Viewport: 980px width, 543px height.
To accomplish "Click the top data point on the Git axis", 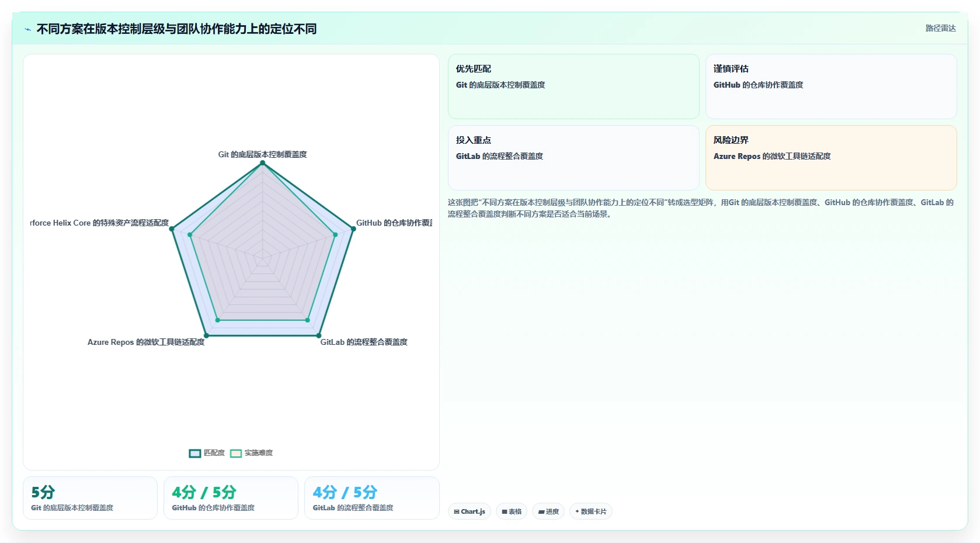I will [263, 163].
